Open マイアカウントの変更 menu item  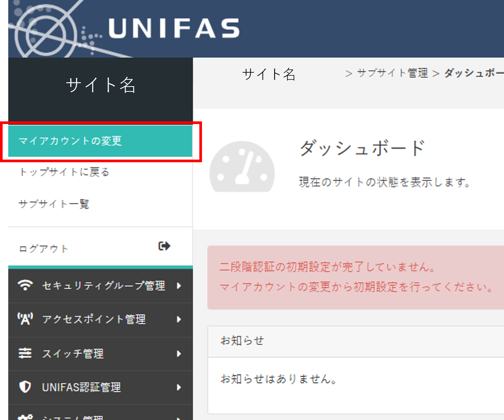pos(100,141)
